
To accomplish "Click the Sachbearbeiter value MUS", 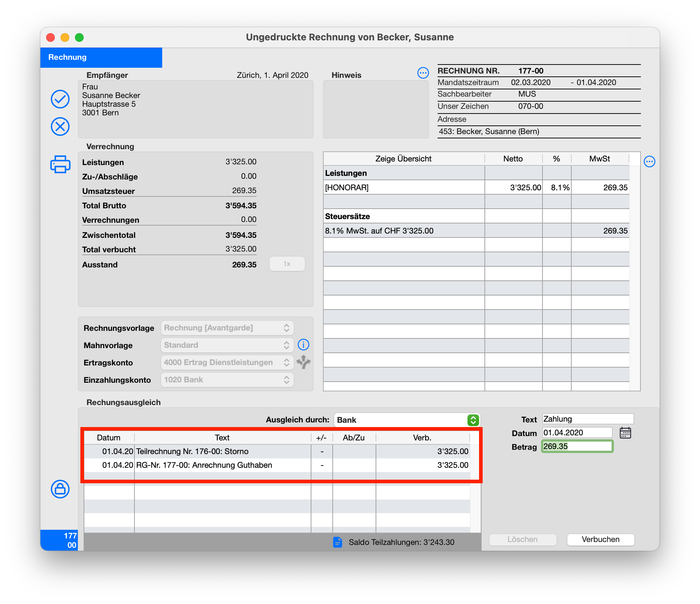I will [x=527, y=94].
